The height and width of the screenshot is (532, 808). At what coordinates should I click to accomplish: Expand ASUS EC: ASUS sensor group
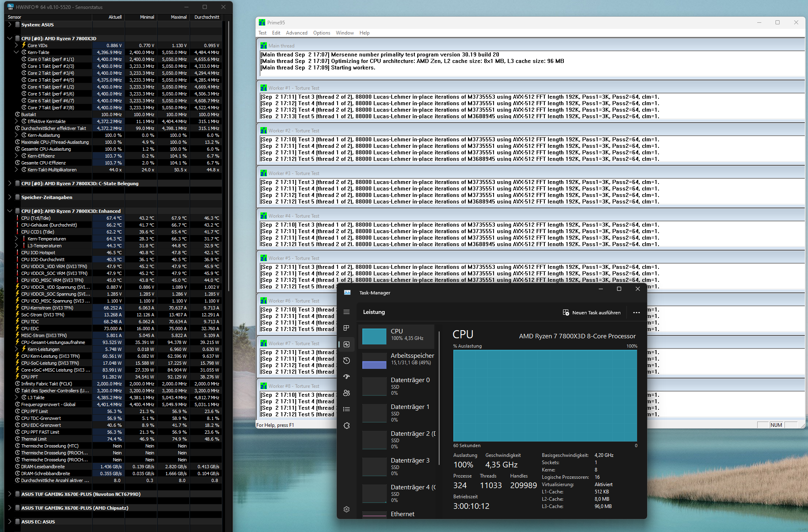[x=10, y=522]
